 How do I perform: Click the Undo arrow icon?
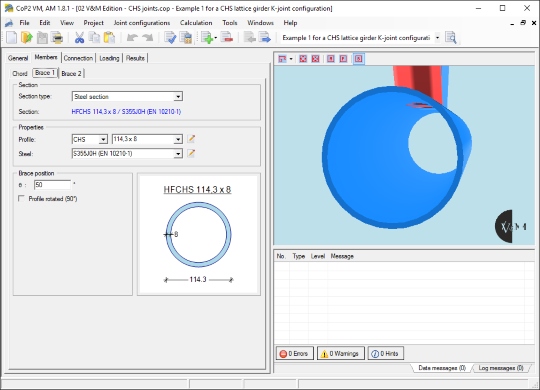tap(132, 38)
